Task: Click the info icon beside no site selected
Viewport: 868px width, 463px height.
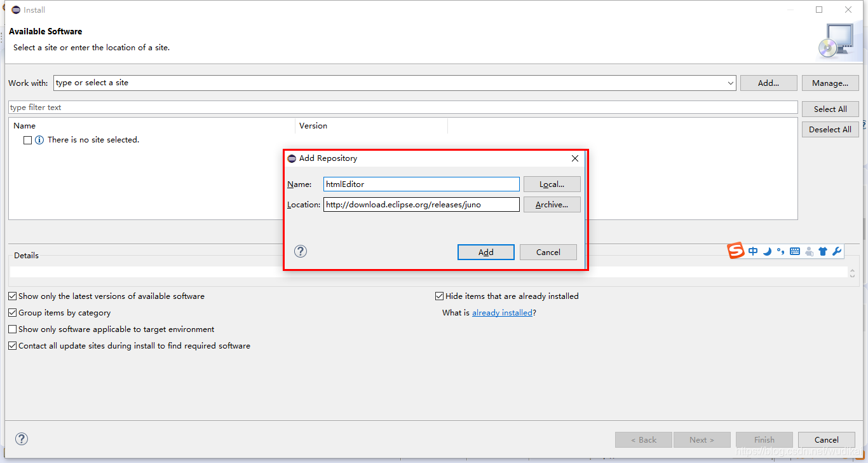Action: coord(39,140)
